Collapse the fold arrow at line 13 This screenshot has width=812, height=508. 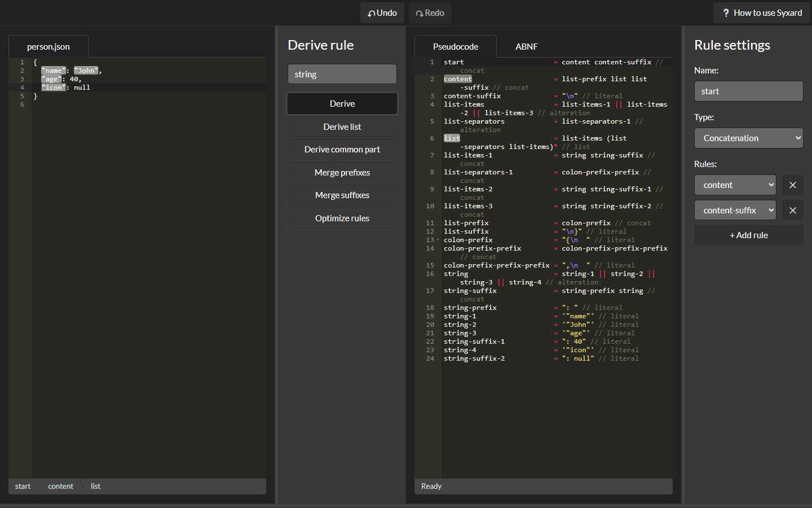[438, 240]
